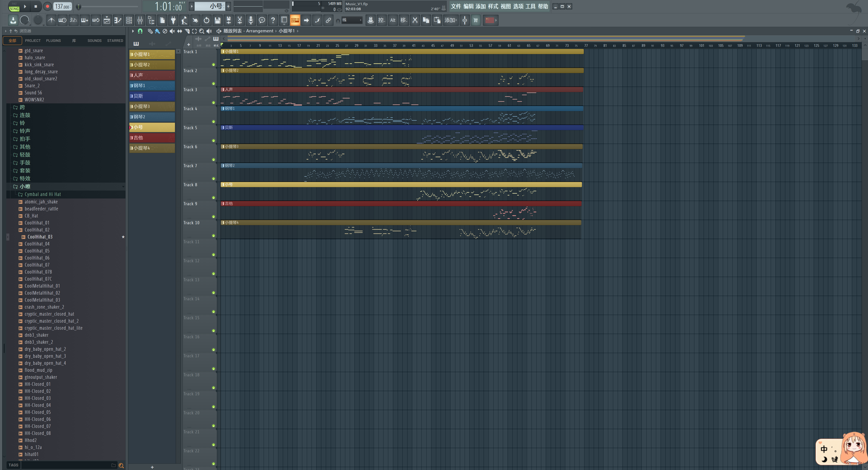868x470 pixels.
Task: Click the scissors cut icon near Alt
Action: (415, 20)
